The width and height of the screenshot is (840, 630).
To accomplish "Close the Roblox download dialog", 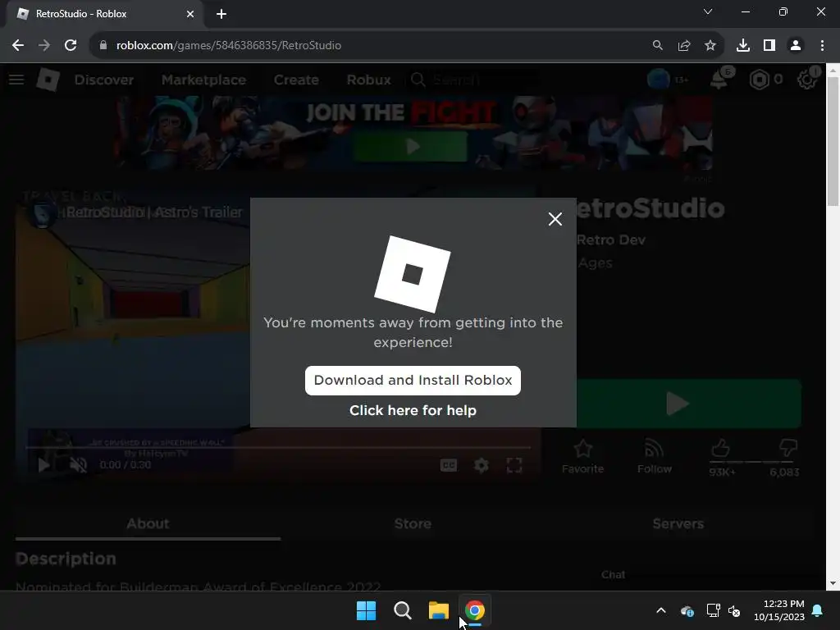I will pos(555,219).
